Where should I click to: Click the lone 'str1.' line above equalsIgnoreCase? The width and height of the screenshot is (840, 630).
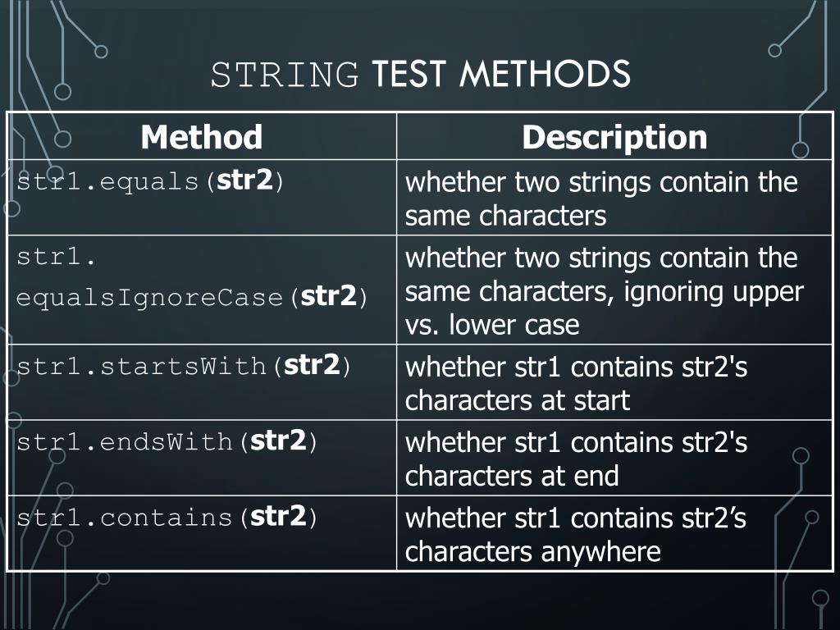pyautogui.click(x=56, y=258)
